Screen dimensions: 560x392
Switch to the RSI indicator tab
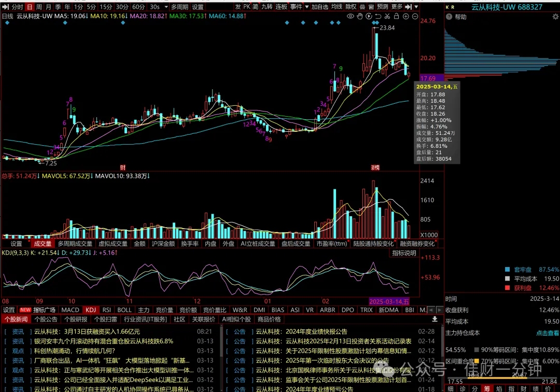(106, 310)
